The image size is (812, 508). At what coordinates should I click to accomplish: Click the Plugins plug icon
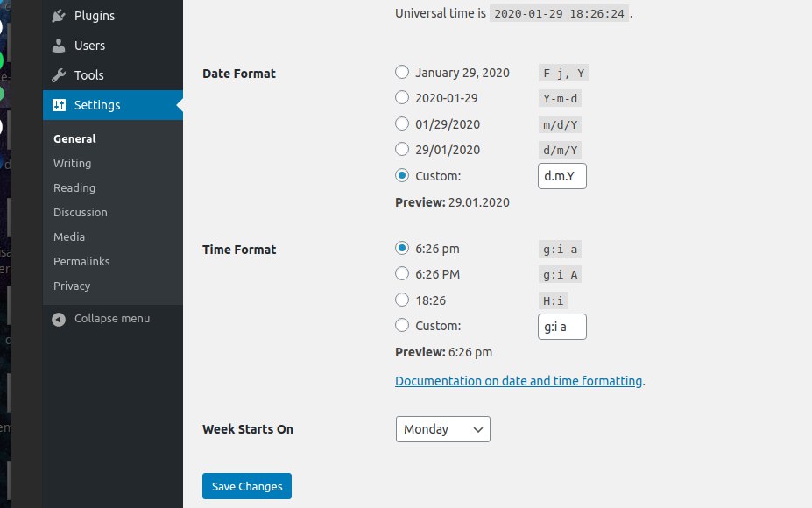(59, 16)
